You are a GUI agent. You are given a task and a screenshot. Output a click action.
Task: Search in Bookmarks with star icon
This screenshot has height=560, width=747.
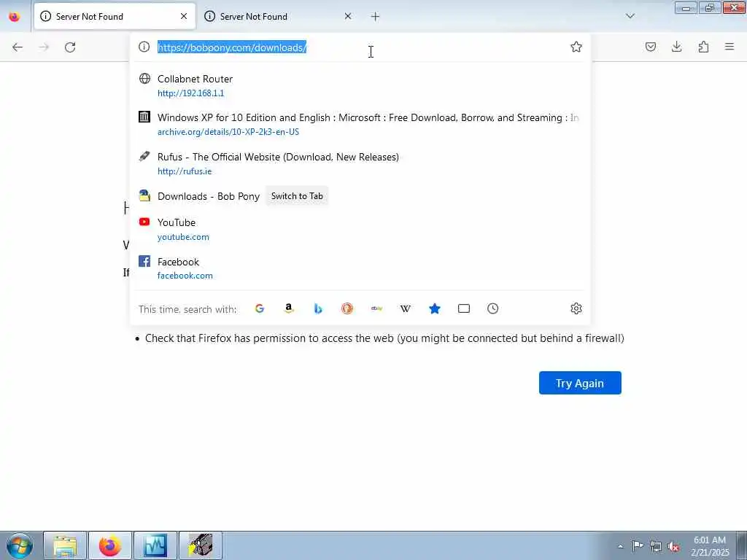(435, 308)
